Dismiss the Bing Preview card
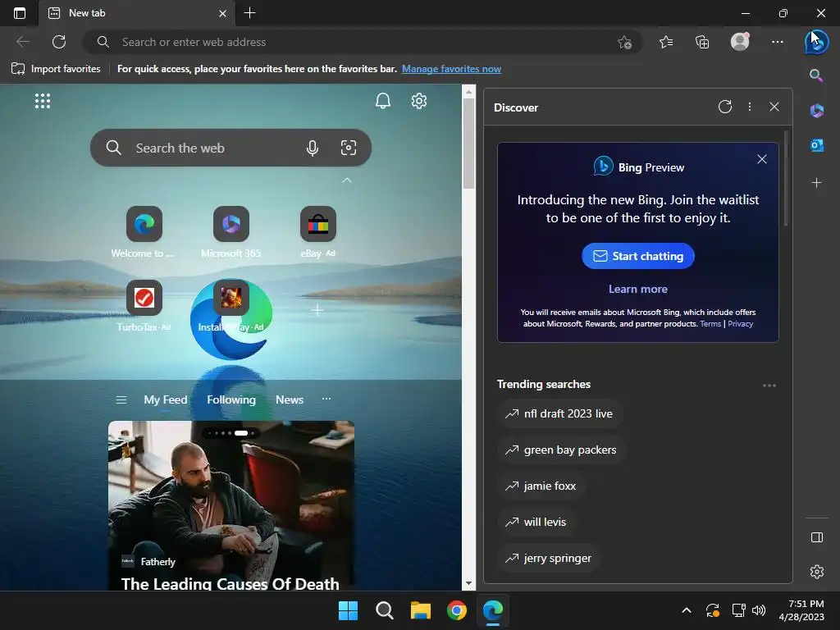This screenshot has width=840, height=630. pos(762,159)
